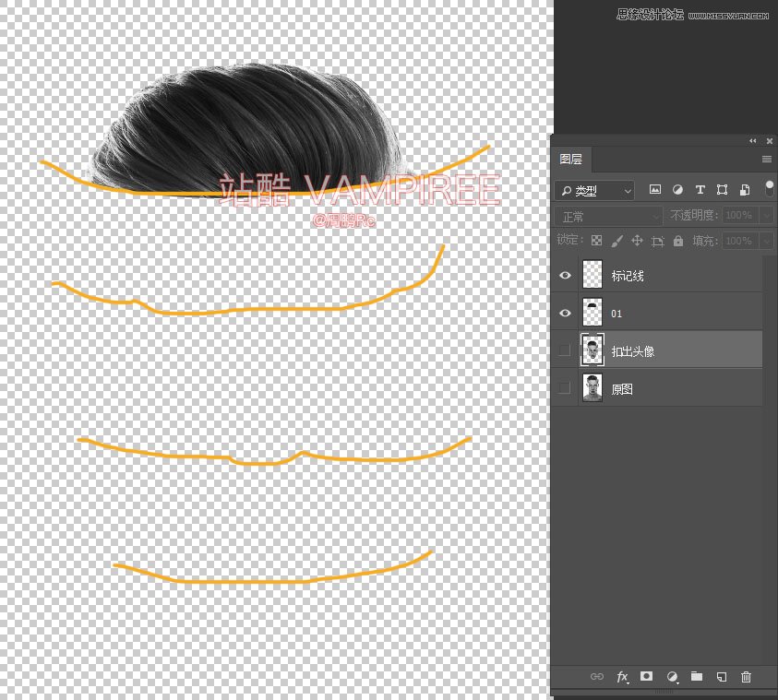Open the fx layer style menu
Viewport: 778px width, 700px height.
(622, 677)
